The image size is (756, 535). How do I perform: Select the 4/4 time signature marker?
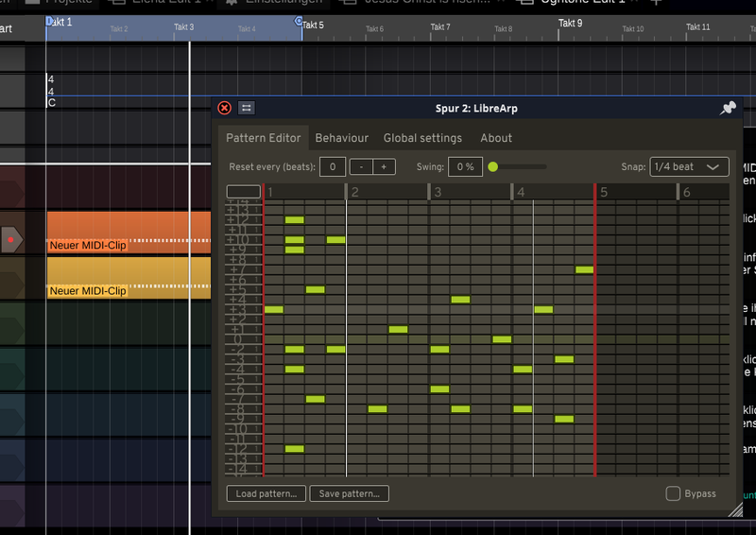tap(51, 85)
